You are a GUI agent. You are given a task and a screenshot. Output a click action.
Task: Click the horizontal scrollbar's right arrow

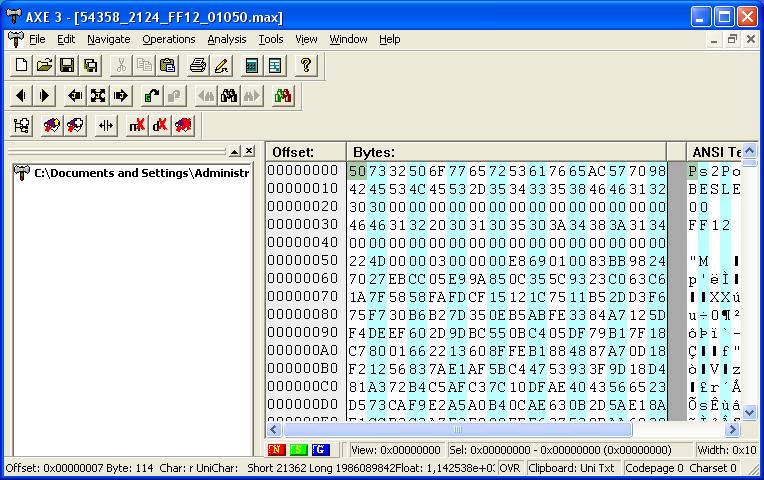click(731, 429)
